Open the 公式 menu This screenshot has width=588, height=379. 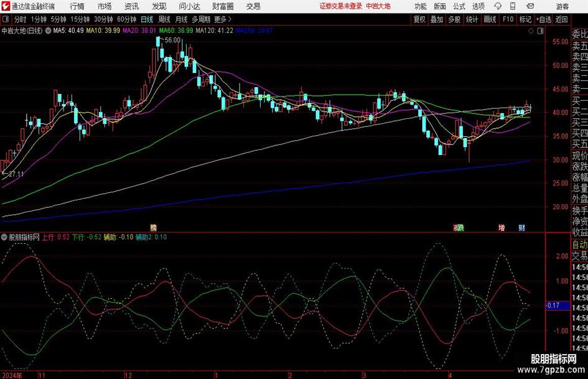pyautogui.click(x=459, y=6)
